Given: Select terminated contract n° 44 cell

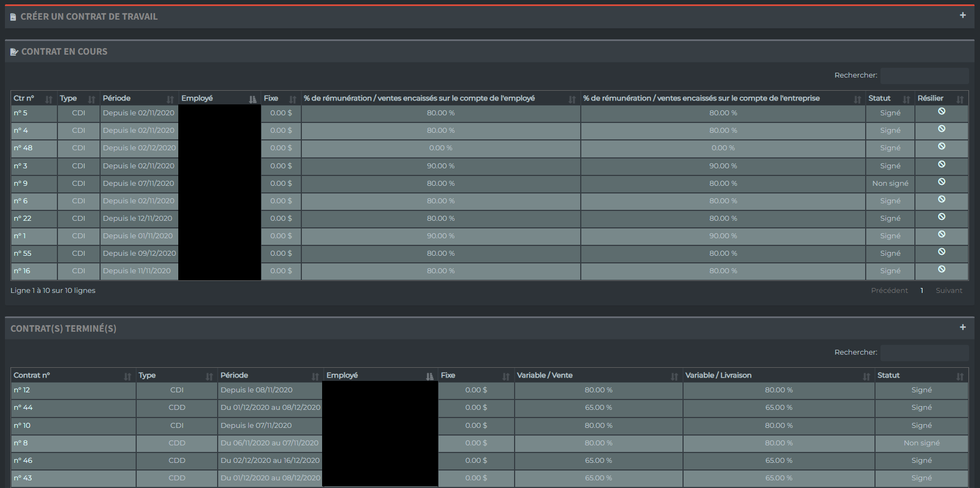Looking at the screenshot, I should pos(73,408).
